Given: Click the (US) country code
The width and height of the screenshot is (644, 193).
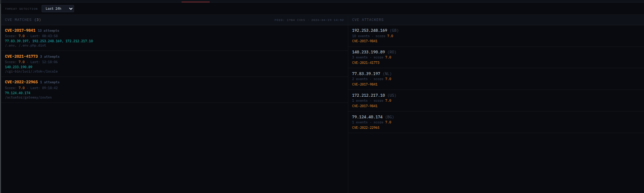Looking at the screenshot, I should click(x=392, y=96).
